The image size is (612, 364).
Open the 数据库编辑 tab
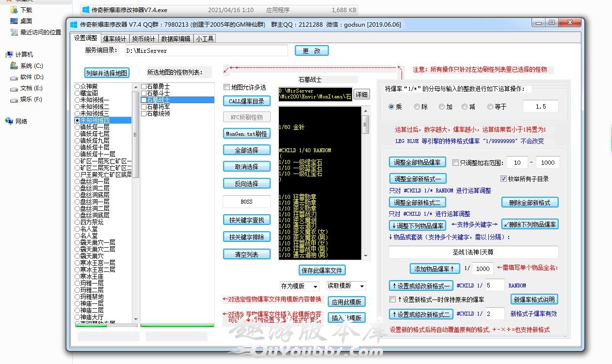pos(176,39)
